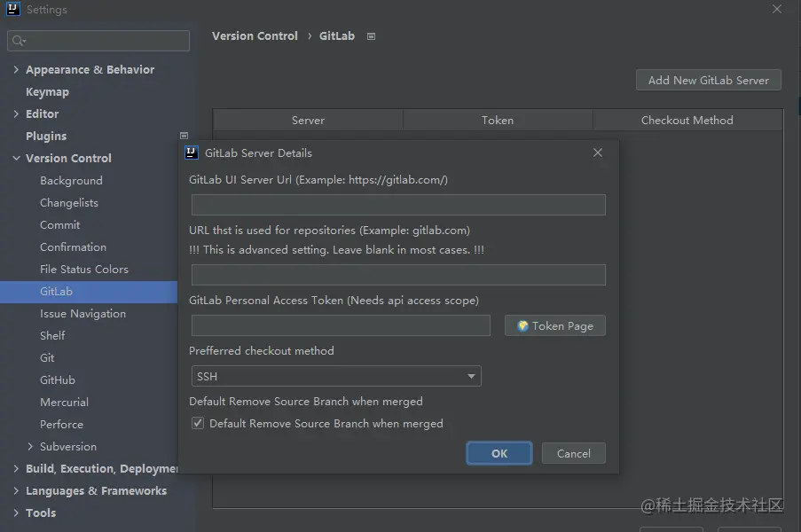Screen dimensions: 801x532
Task: Open GitHub settings
Action: point(57,379)
